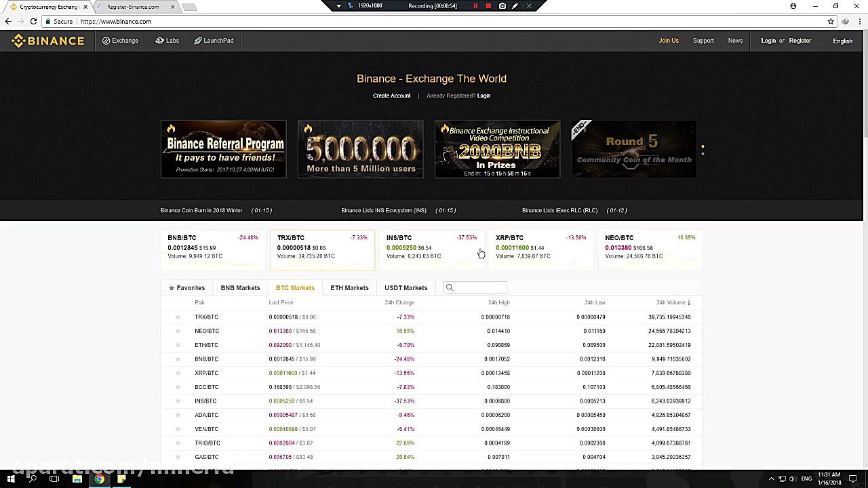
Task: Favorite the XRP/BTC pair star
Action: (x=178, y=373)
